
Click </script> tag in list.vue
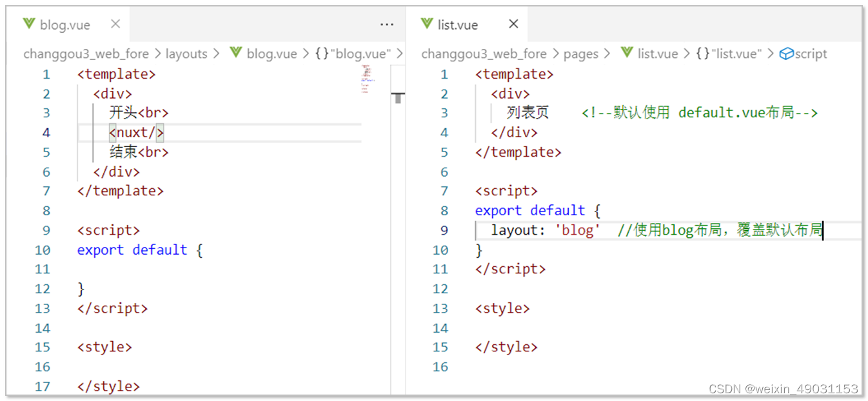click(x=511, y=269)
